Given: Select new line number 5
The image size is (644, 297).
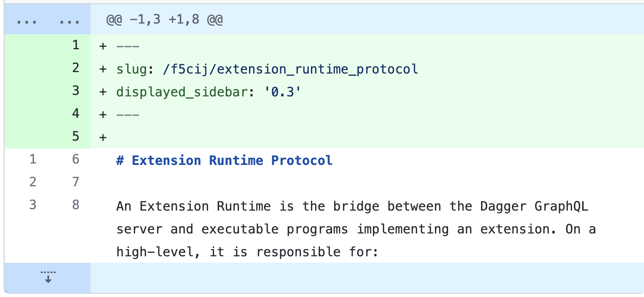Looking at the screenshot, I should coord(75,136).
